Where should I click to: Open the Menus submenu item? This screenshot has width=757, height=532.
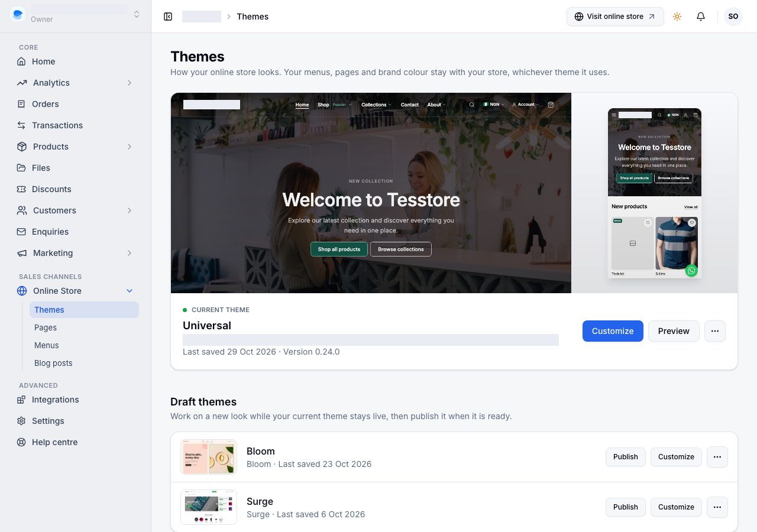tap(84, 345)
